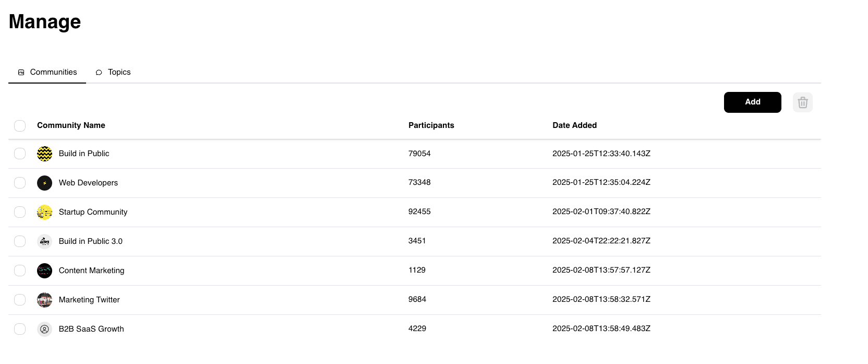This screenshot has width=868, height=364.
Task: Click participants value 92455
Action: [419, 212]
